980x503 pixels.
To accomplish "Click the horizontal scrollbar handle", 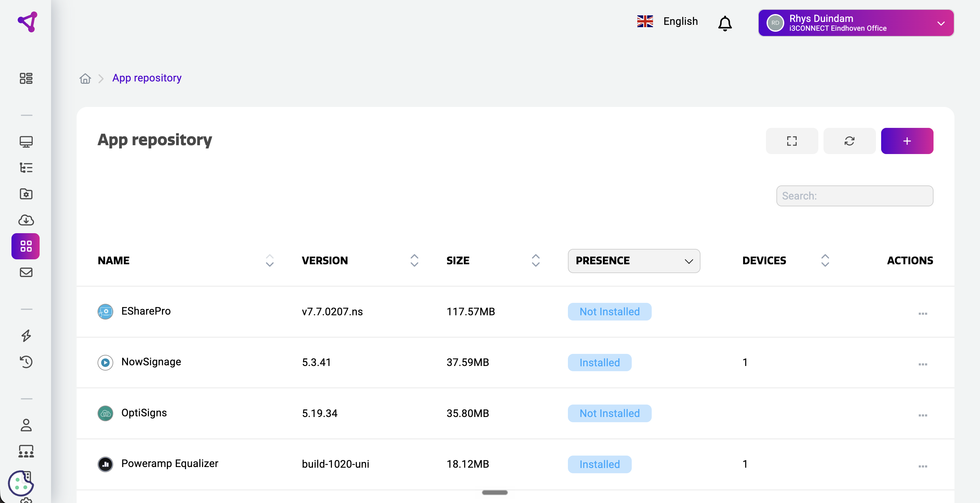I will coord(495,492).
